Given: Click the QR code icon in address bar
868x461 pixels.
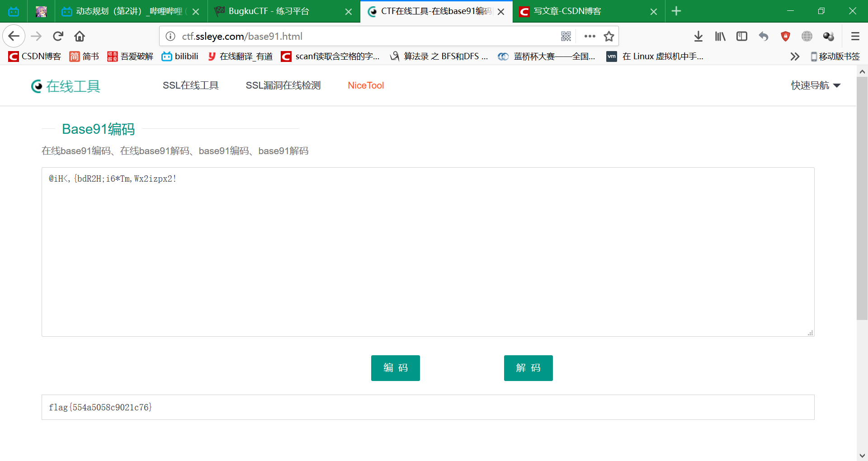Looking at the screenshot, I should (566, 36).
